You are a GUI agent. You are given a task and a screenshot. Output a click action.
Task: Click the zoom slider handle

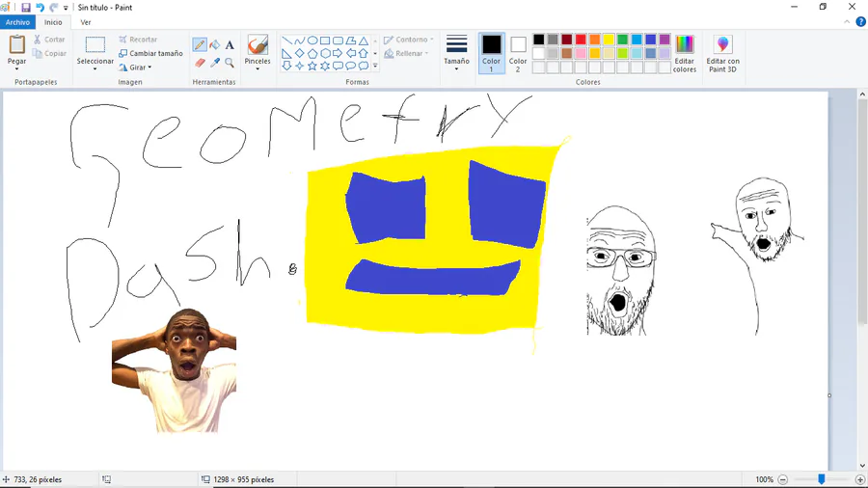tap(822, 479)
